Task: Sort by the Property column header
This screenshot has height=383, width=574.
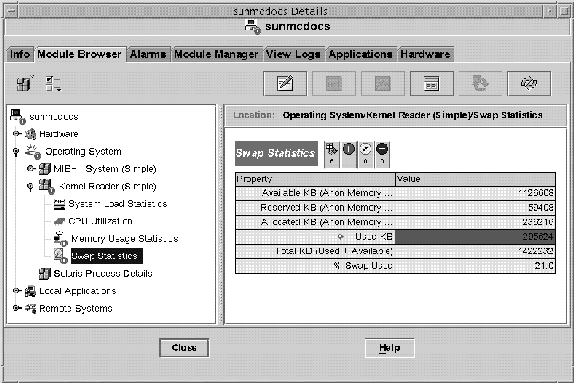Action: click(x=315, y=179)
